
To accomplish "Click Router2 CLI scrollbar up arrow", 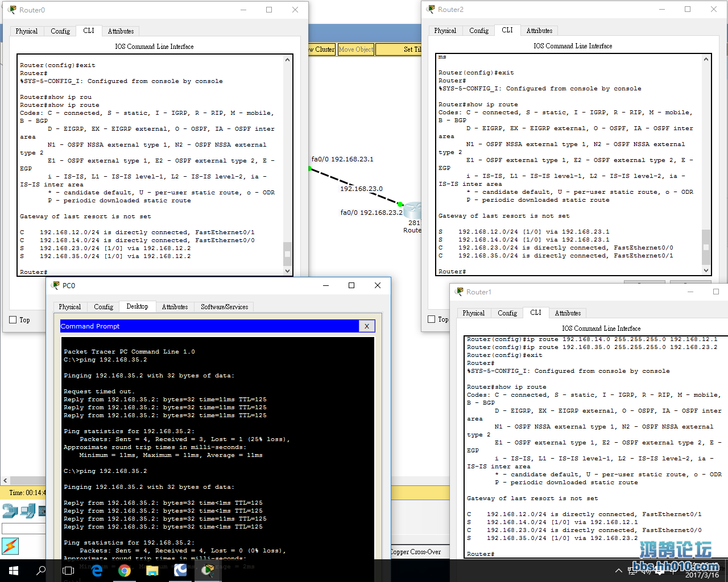I will pos(706,59).
